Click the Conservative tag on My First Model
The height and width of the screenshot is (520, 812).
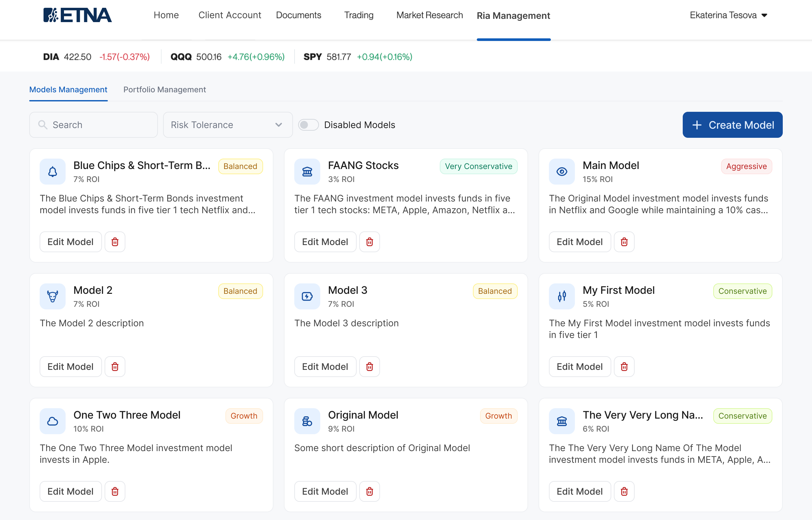742,291
